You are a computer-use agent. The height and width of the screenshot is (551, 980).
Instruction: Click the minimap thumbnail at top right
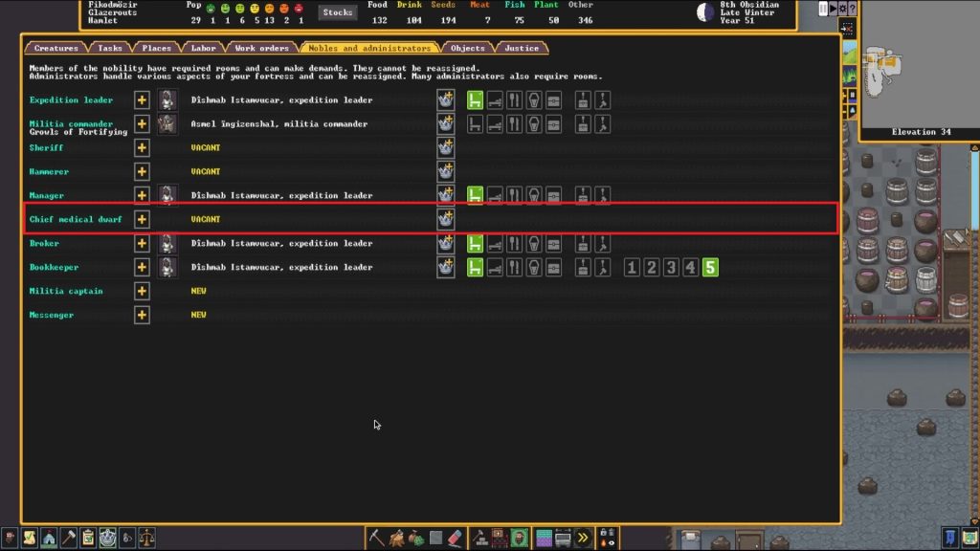point(920,63)
